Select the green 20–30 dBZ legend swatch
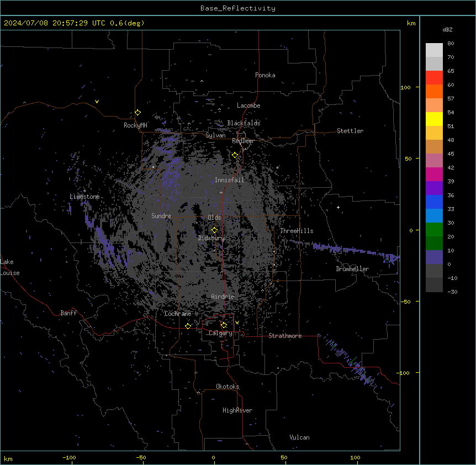The image size is (476, 465). click(434, 230)
